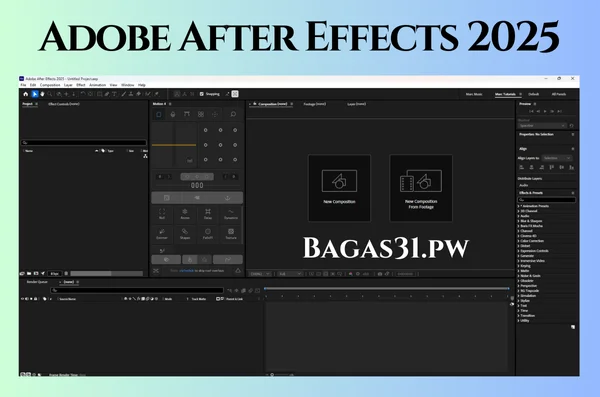This screenshot has height=397, width=600.
Task: Click the Audio panel header
Action: (523, 185)
